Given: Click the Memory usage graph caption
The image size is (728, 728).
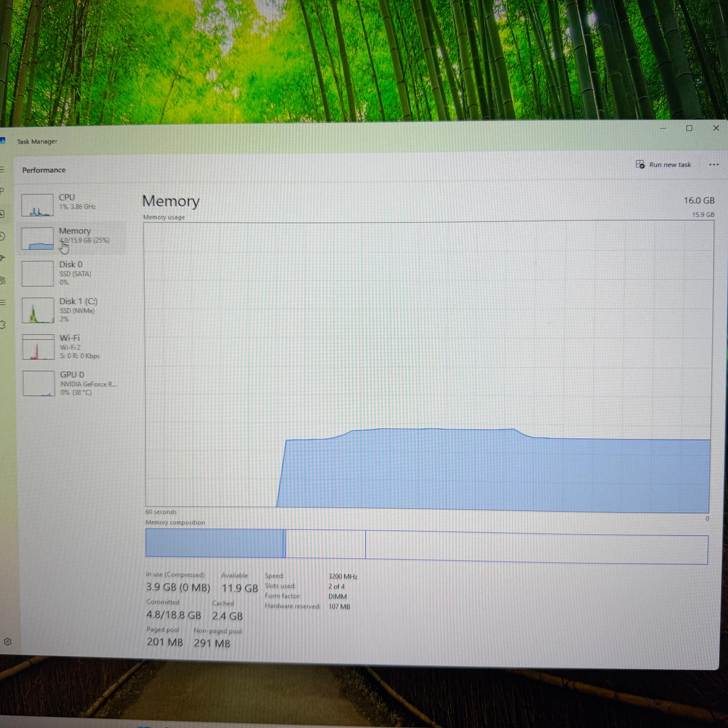Looking at the screenshot, I should point(164,217).
